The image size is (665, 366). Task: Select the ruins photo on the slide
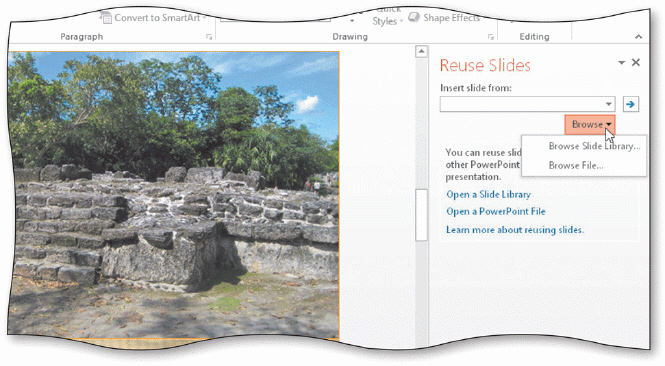point(173,195)
